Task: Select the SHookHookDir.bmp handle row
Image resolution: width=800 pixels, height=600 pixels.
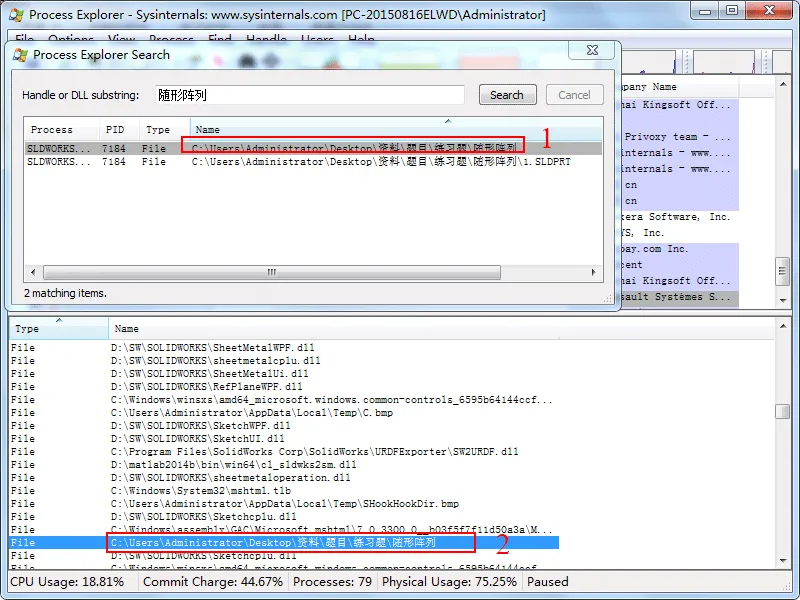Action: (284, 504)
